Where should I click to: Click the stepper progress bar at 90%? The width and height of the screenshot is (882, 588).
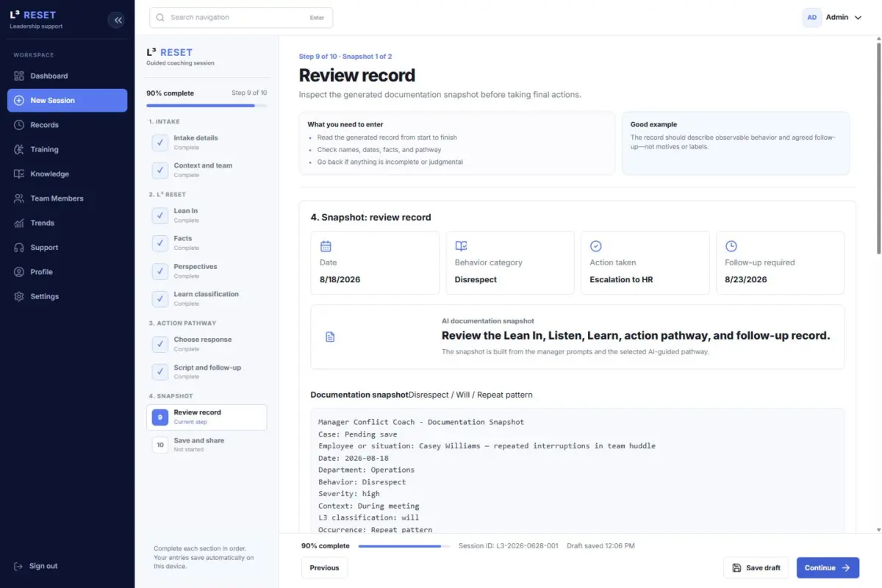tap(207, 106)
